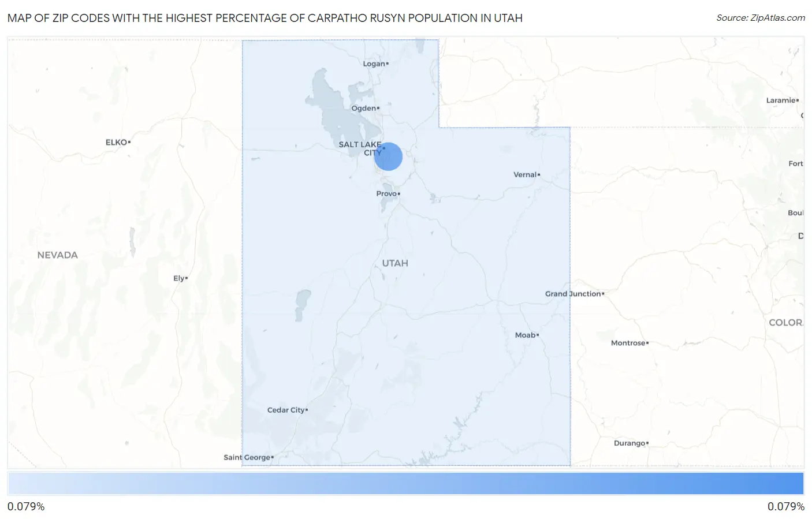Click the Source: ZipAtlas.com credit
Viewport: 812px width, 519px height.
pyautogui.click(x=761, y=18)
